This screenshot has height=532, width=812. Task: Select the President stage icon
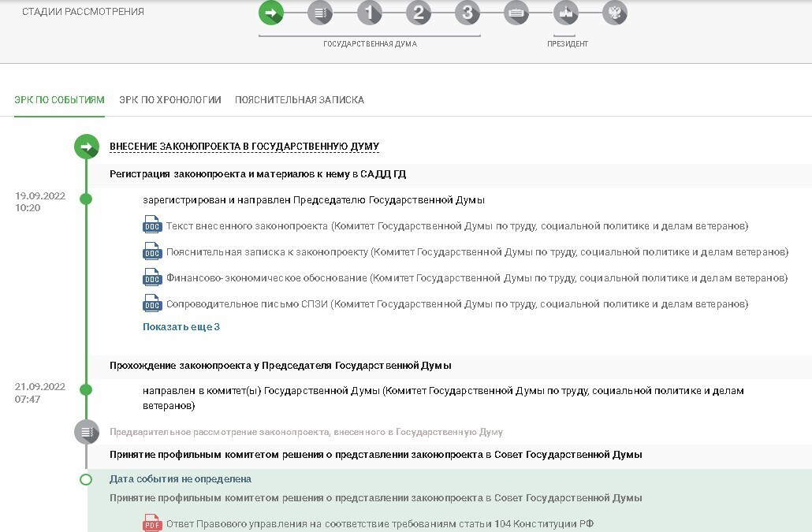pos(565,13)
